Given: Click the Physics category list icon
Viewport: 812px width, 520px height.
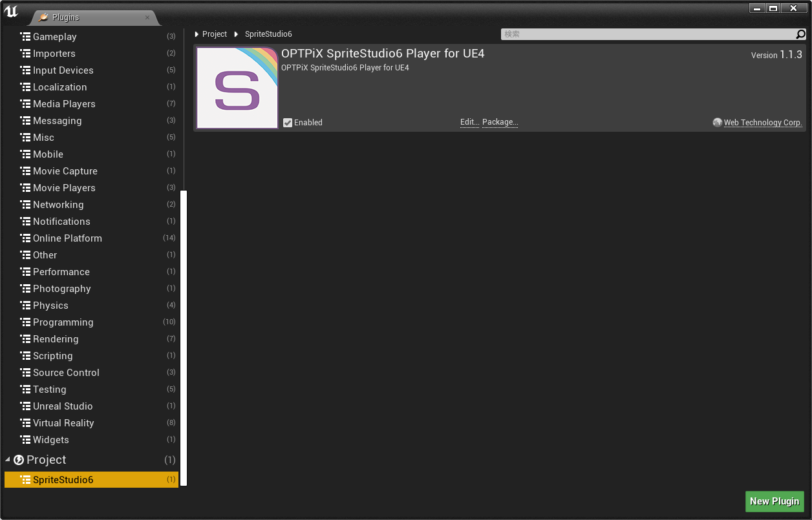Looking at the screenshot, I should [25, 306].
